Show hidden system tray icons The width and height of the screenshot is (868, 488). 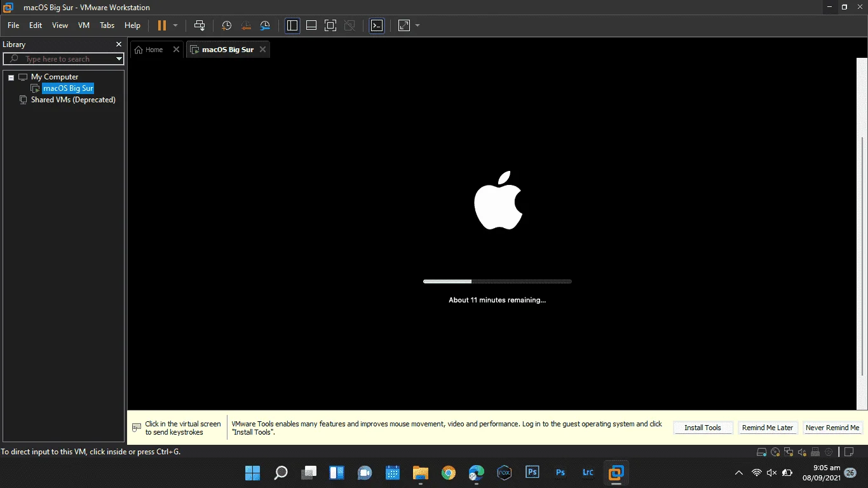pos(738,473)
